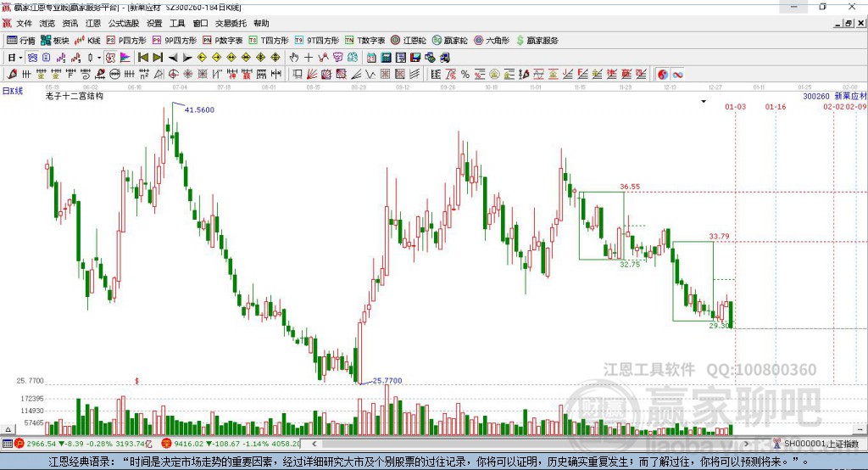Click the 300260 stock code label

pos(816,97)
